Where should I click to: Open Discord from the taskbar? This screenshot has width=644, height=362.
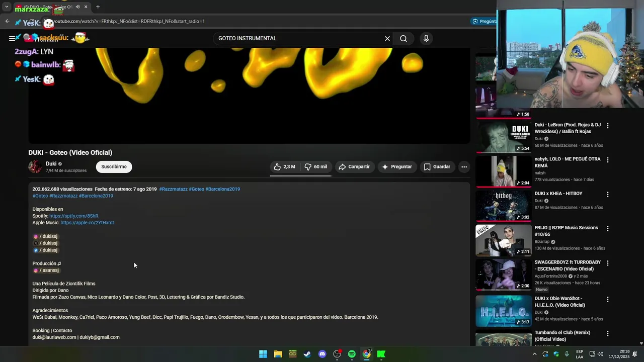point(323,354)
